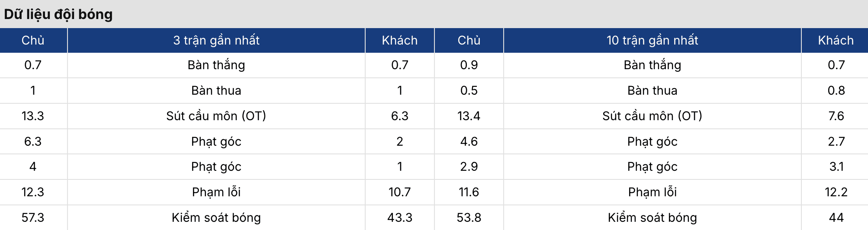Click the 57.3 possession value
The width and height of the screenshot is (868, 230).
33,217
